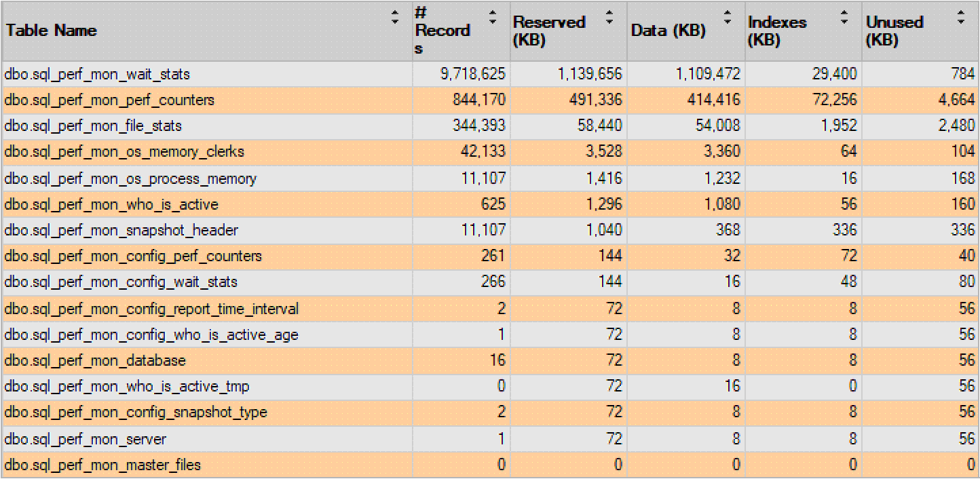Click the Unused (KB) sort arrows
Viewport: 980px width, 479px height.
[x=961, y=18]
